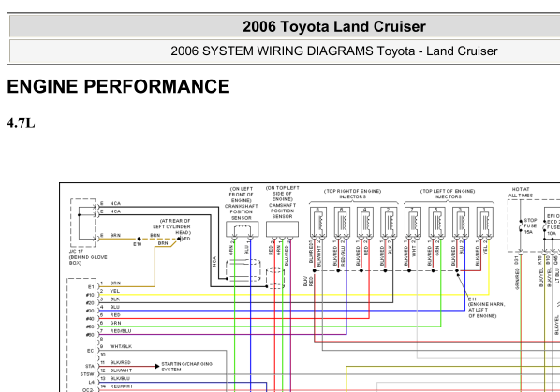Click the 'STARTING/CHARGING SYSTEM' reference
The width and height of the screenshot is (560, 392).
(186, 367)
